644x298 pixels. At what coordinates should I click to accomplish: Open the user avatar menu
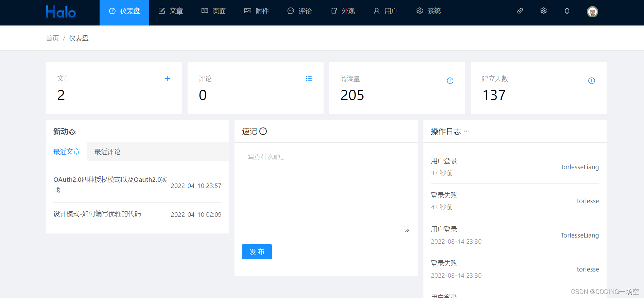(x=592, y=12)
